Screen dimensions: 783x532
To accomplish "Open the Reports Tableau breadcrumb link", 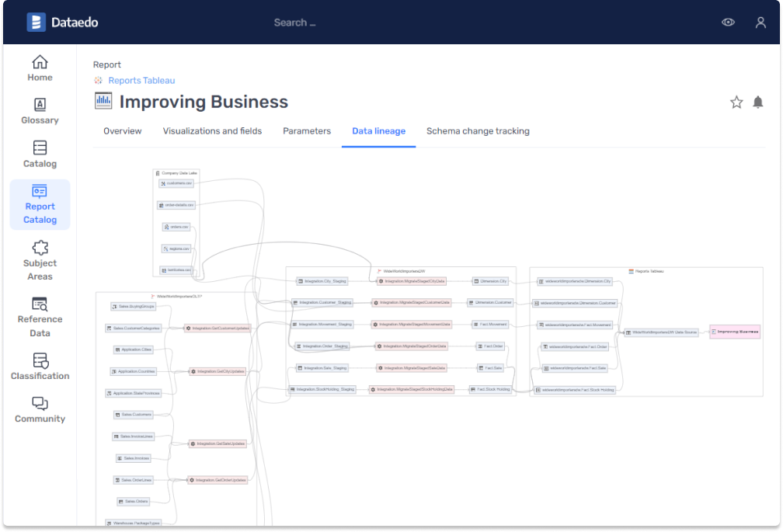I will click(x=141, y=80).
